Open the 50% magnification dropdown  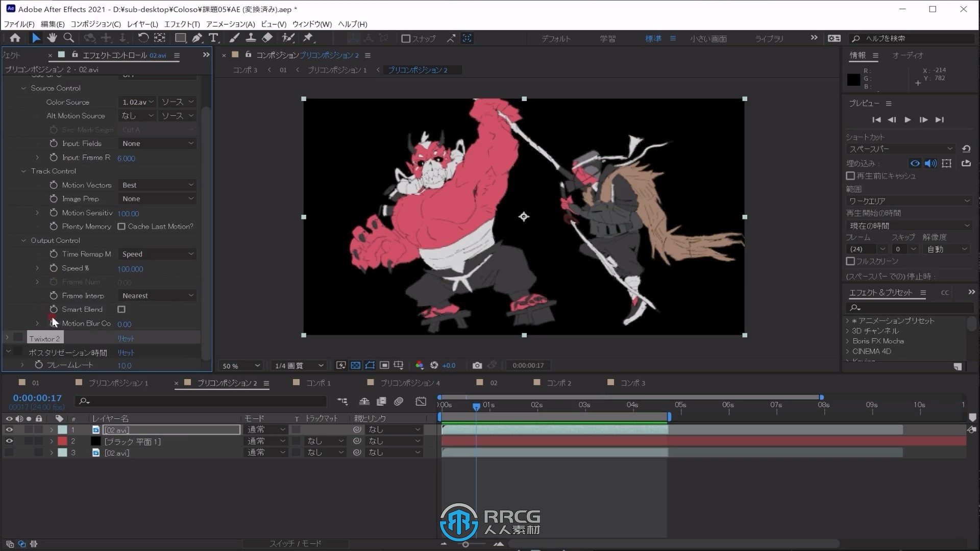coord(241,365)
